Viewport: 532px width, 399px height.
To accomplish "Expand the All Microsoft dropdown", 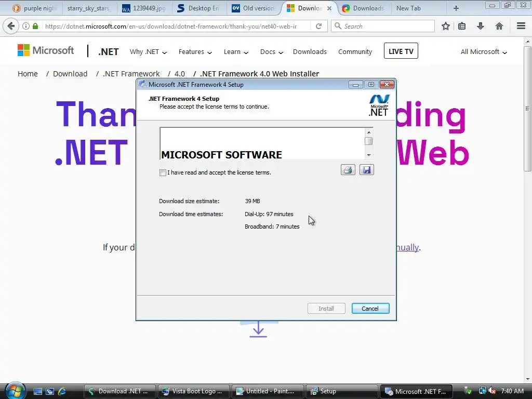I will click(484, 52).
